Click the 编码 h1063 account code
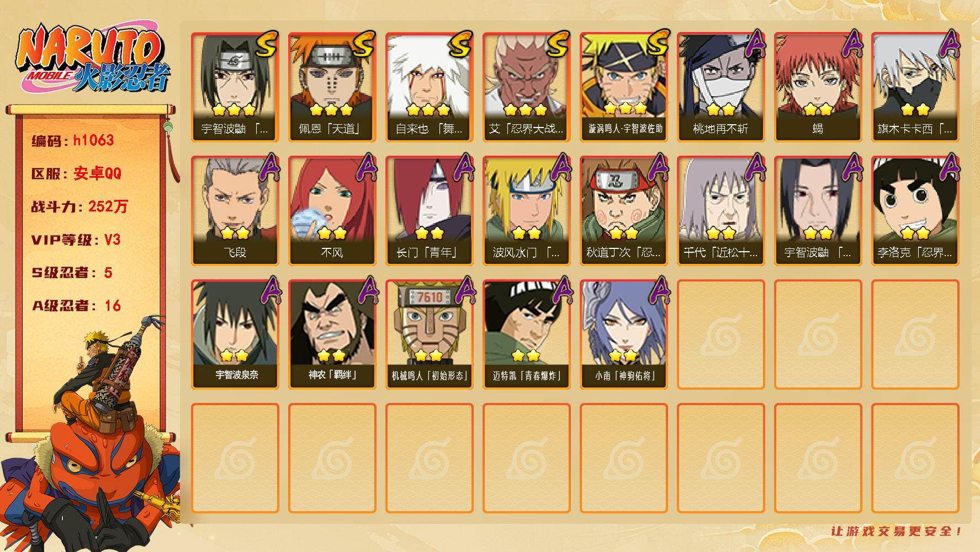980x552 pixels. click(x=73, y=140)
